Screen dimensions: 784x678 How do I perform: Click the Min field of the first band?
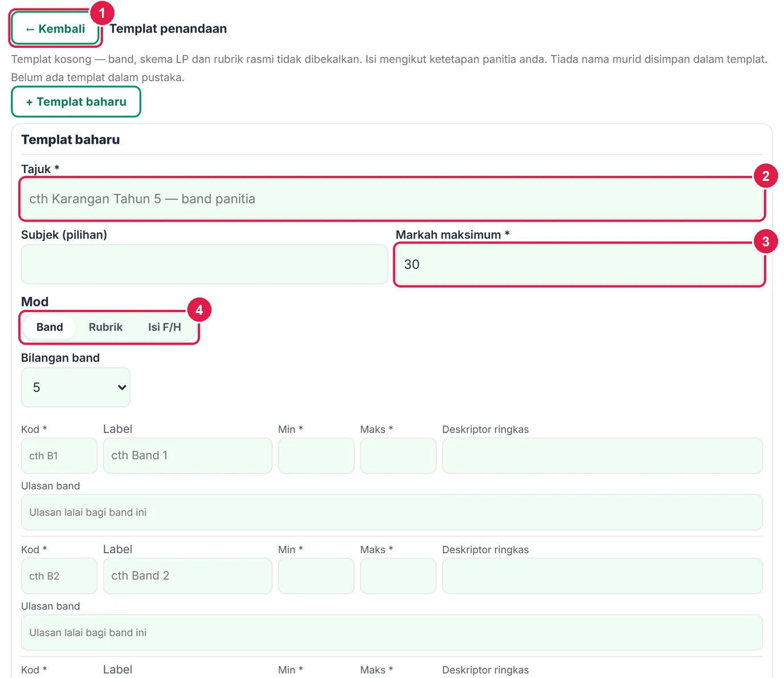point(316,456)
